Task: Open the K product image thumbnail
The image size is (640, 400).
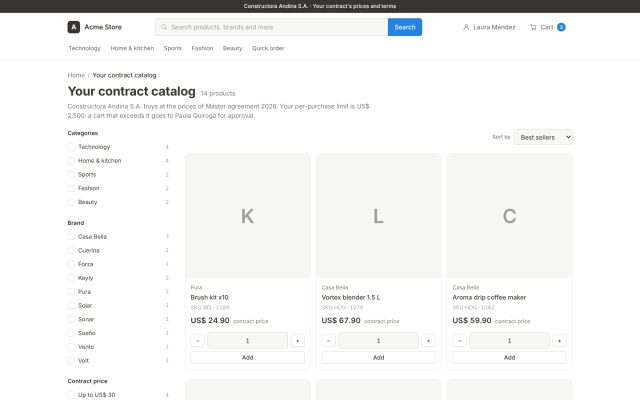Action: pyautogui.click(x=248, y=216)
